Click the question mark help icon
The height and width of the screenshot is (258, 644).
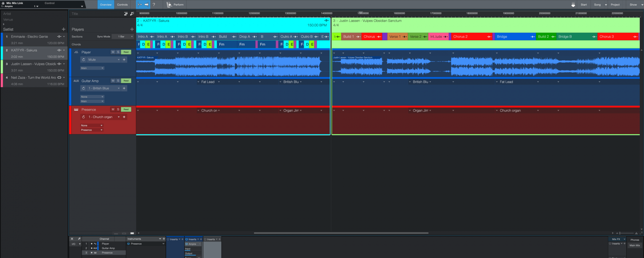[154, 5]
